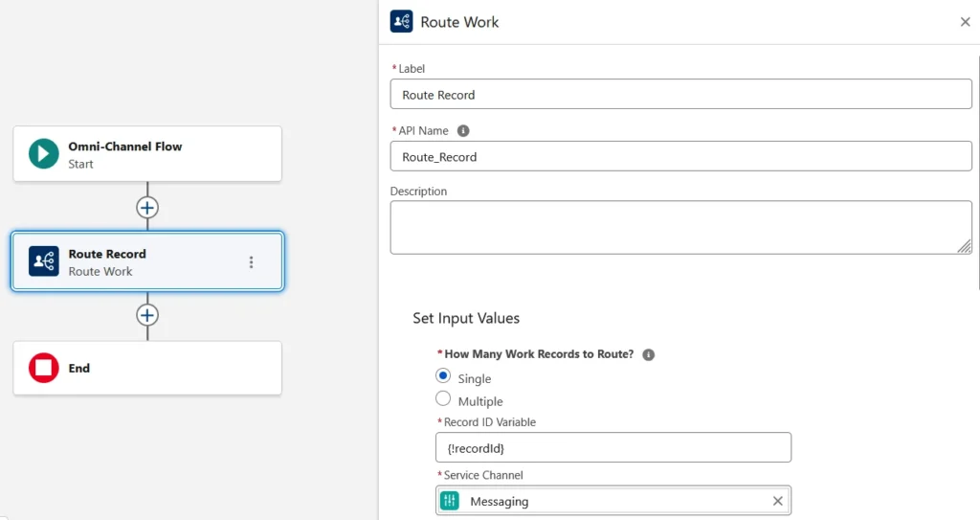
Task: Click the API Name info icon
Action: [x=463, y=130]
